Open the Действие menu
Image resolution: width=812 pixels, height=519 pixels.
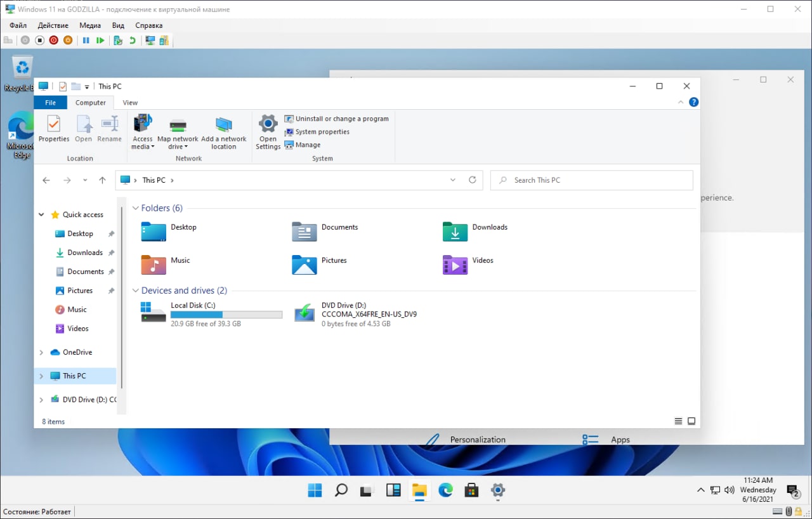53,25
